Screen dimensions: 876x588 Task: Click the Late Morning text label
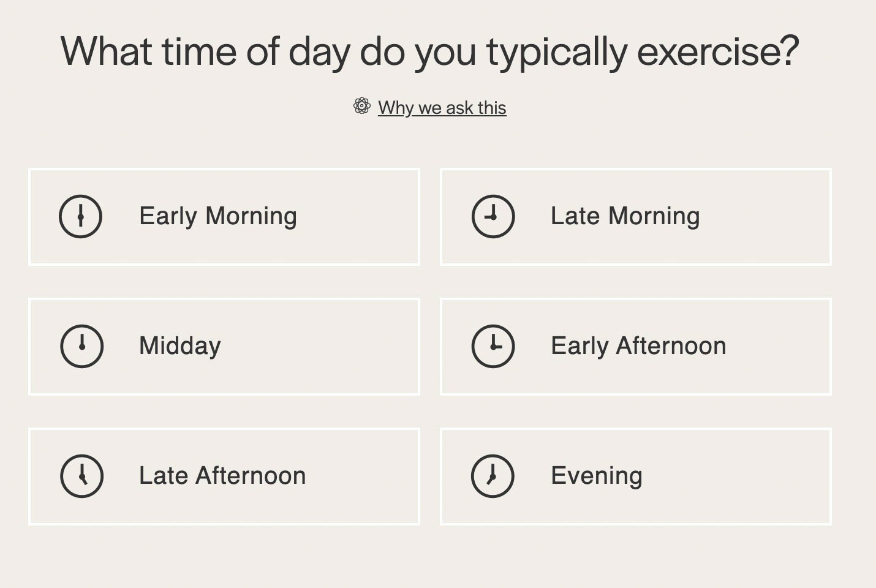625,216
